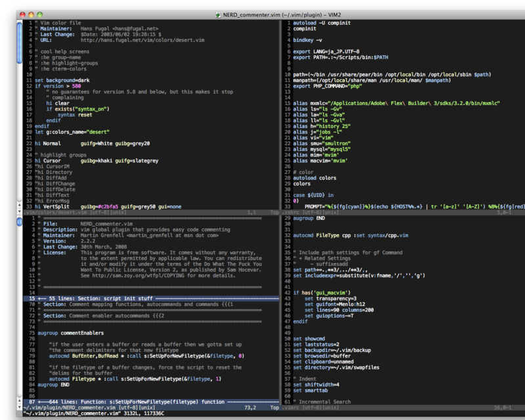The width and height of the screenshot is (525, 420).
Task: Click the 'alias mysql="mysql5"' line
Action: [322, 149]
